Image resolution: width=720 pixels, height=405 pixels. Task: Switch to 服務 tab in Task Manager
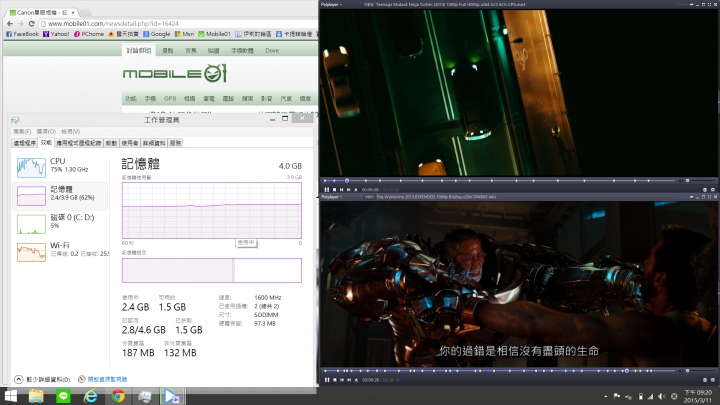click(x=175, y=143)
